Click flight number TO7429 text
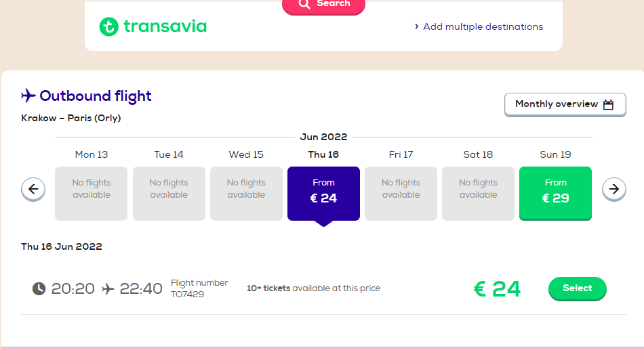 187,295
